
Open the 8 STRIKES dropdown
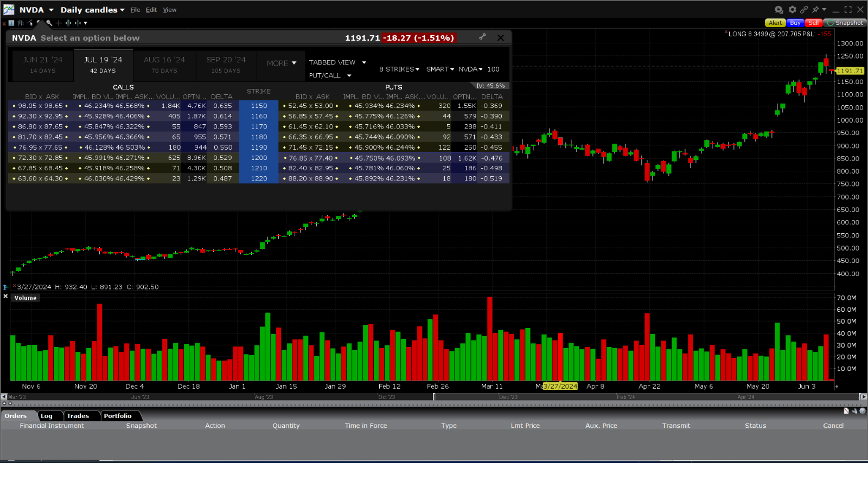coord(399,69)
